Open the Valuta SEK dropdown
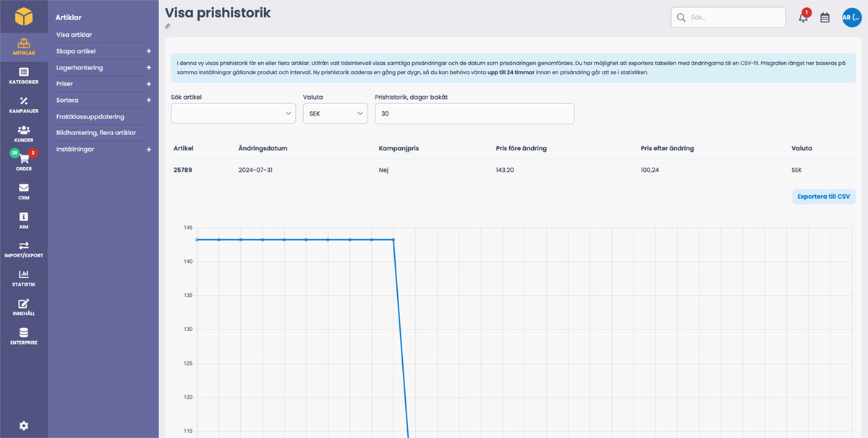 point(336,113)
